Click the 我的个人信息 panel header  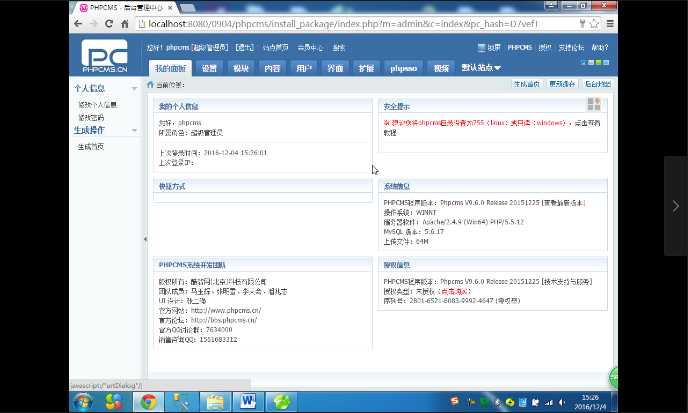point(262,106)
